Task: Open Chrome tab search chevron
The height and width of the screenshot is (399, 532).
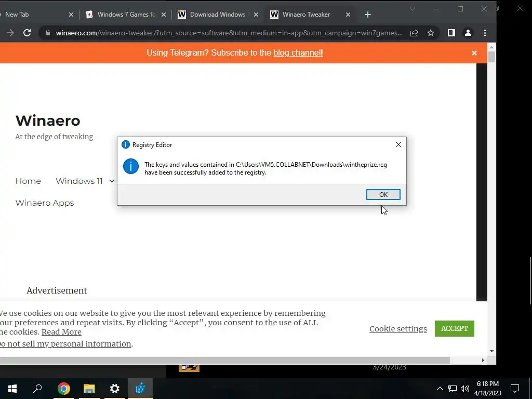Action: pyautogui.click(x=413, y=9)
